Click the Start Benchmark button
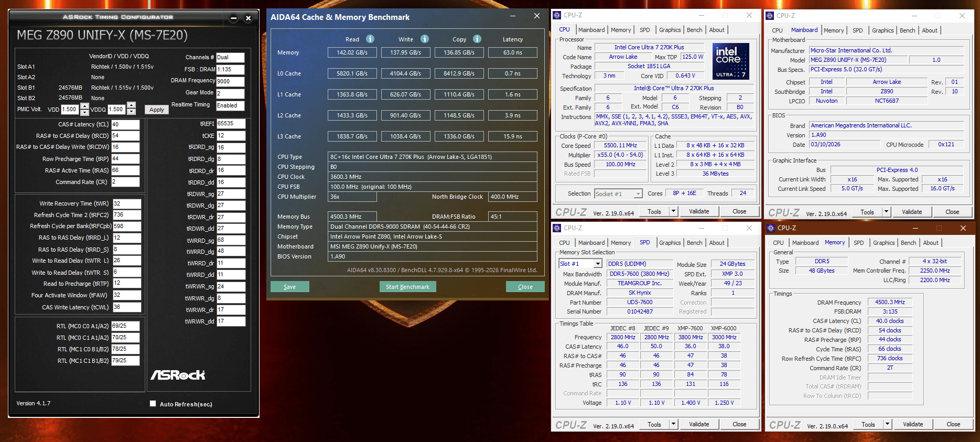This screenshot has height=442, width=980. (407, 287)
